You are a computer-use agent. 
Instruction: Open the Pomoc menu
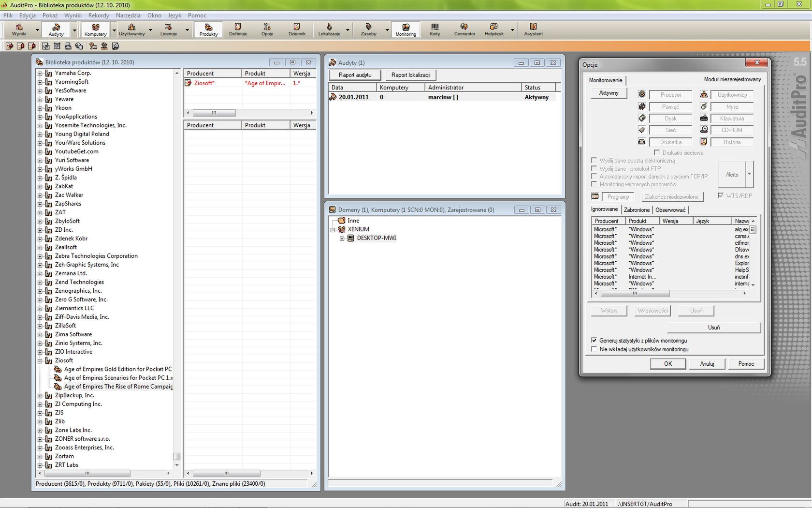tap(197, 15)
